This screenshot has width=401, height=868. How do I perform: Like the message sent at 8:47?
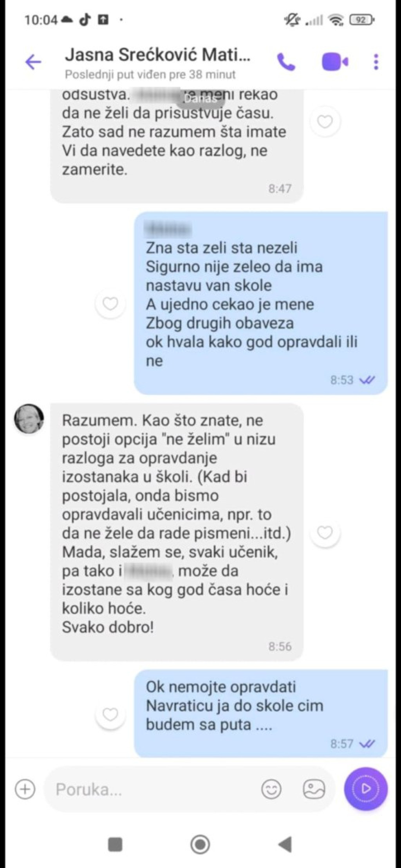click(325, 122)
